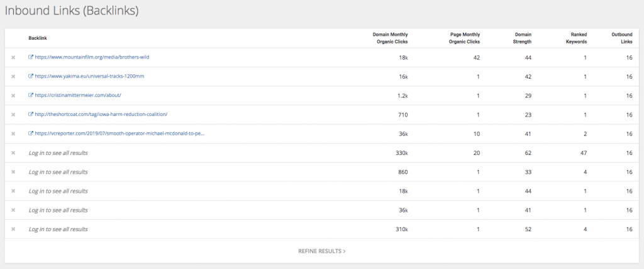The image size is (644, 269).
Task: Open the theshortcoat.com Iowa harm reduction link
Action: (x=101, y=115)
